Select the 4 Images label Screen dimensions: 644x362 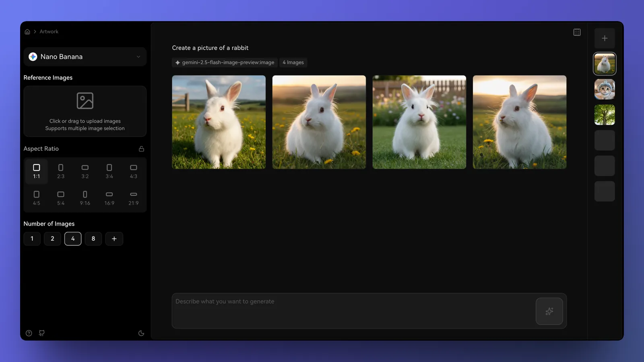point(293,62)
